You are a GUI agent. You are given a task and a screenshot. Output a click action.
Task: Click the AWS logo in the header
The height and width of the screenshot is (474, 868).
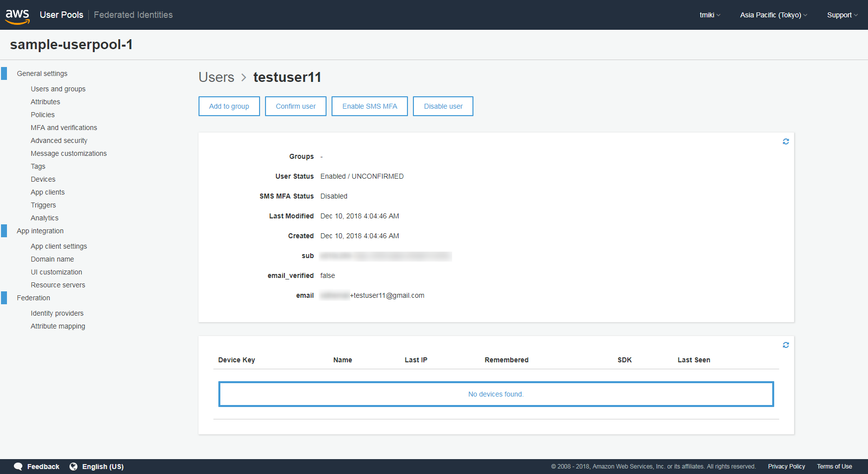click(x=17, y=15)
